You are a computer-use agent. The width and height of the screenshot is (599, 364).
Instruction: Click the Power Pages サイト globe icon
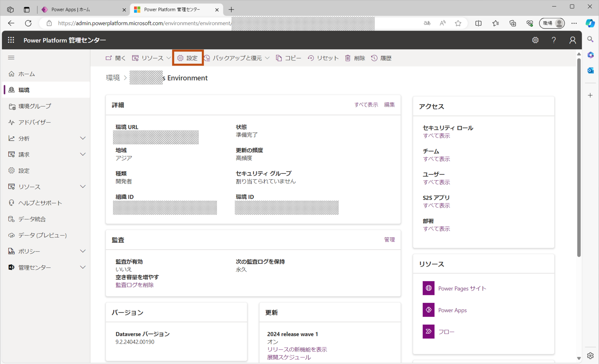(x=428, y=288)
